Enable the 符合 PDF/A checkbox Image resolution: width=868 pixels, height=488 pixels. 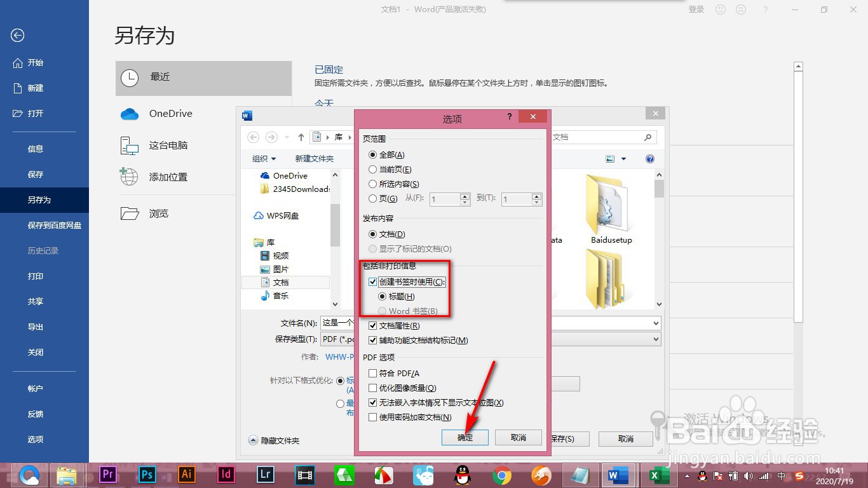click(x=373, y=374)
